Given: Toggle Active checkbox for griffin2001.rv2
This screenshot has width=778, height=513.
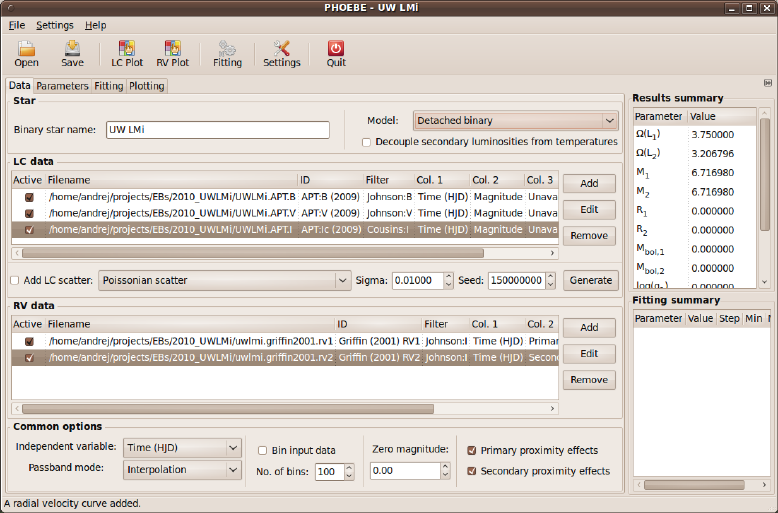Looking at the screenshot, I should pyautogui.click(x=29, y=358).
